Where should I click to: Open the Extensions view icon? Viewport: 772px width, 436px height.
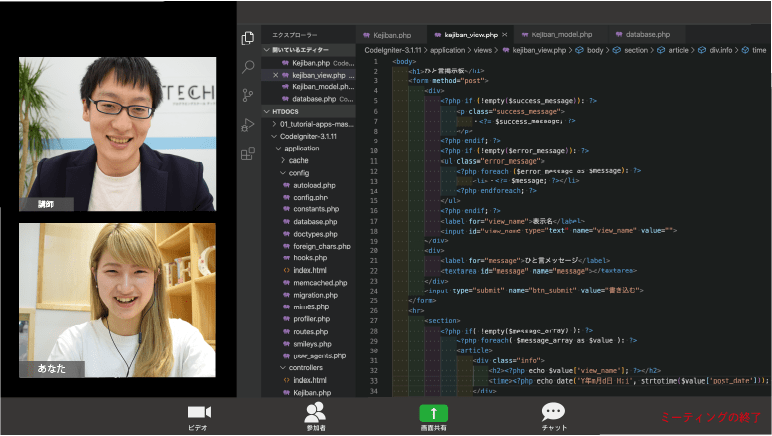coord(248,154)
